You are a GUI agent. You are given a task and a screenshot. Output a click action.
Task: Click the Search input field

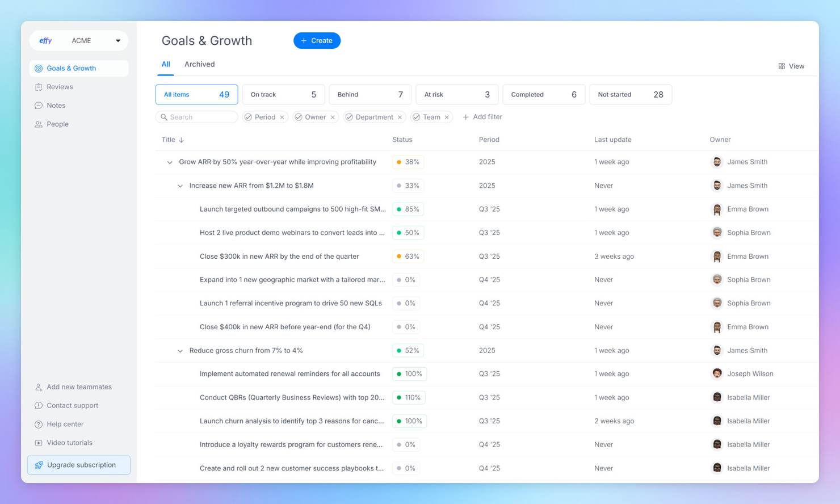[196, 117]
